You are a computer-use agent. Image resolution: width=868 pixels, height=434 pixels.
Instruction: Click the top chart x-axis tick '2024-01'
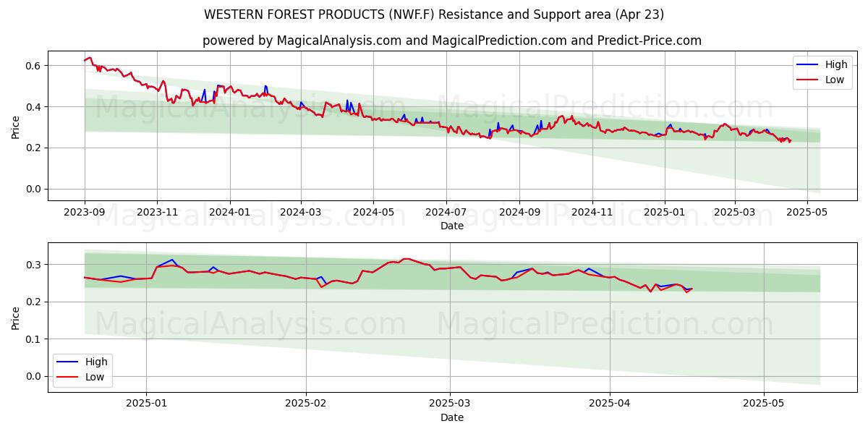230,213
